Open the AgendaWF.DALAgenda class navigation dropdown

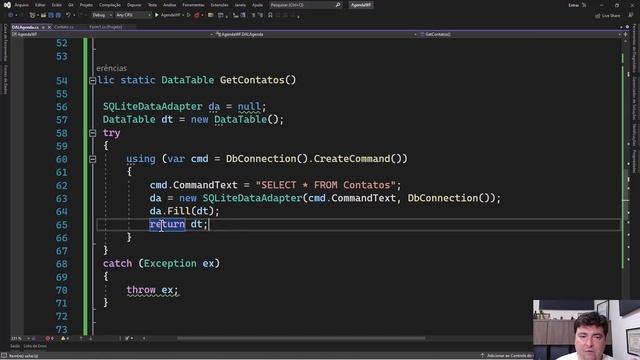(x=316, y=34)
